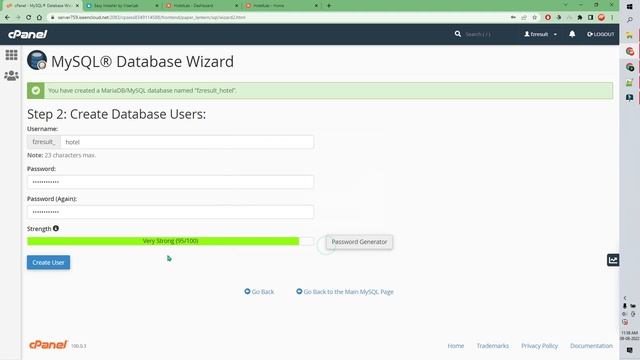Click the browser forward arrow

click(18, 18)
